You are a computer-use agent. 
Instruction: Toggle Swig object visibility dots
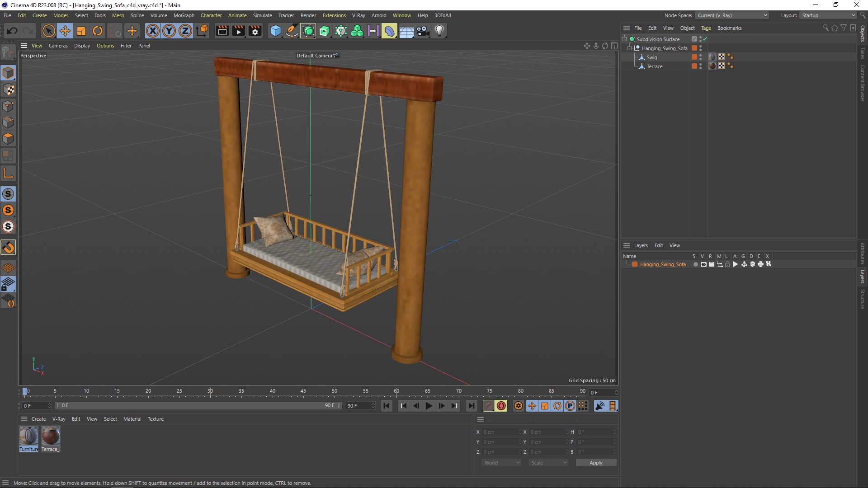pos(700,57)
